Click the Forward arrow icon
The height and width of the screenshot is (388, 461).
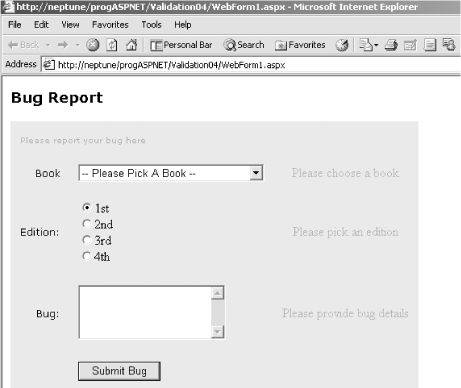pyautogui.click(x=63, y=45)
